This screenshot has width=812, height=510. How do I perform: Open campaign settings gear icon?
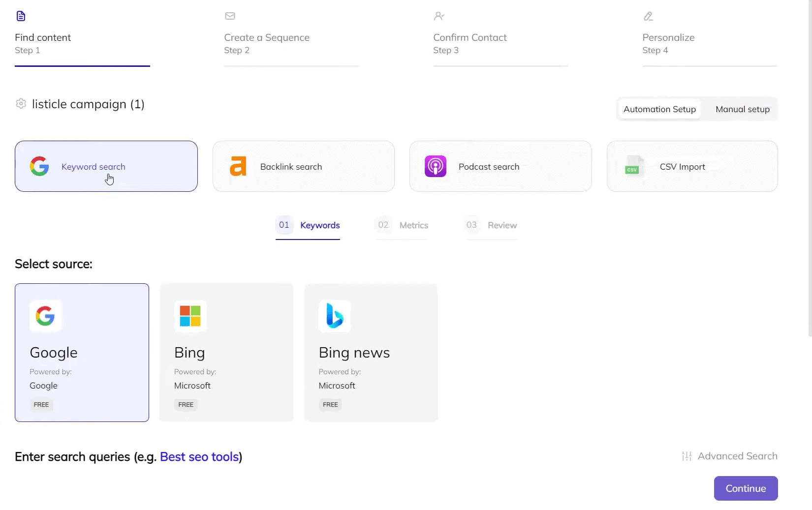pyautogui.click(x=21, y=104)
